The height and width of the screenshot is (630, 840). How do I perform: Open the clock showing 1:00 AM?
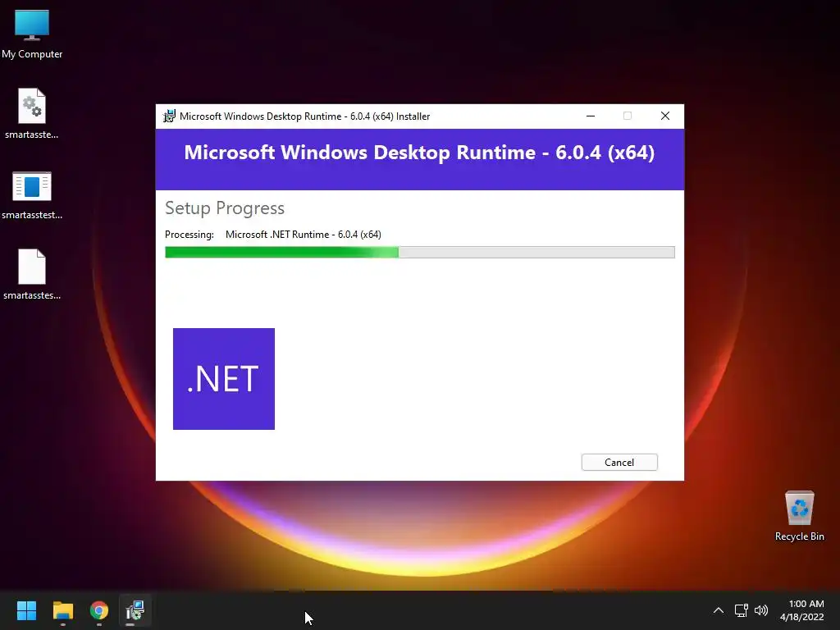(x=802, y=610)
